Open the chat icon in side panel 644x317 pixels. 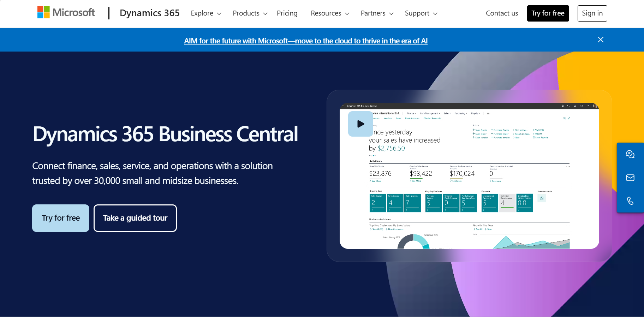[x=630, y=154]
